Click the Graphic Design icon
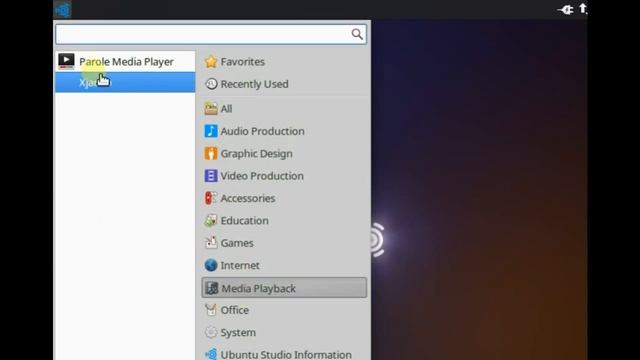 pos(211,153)
